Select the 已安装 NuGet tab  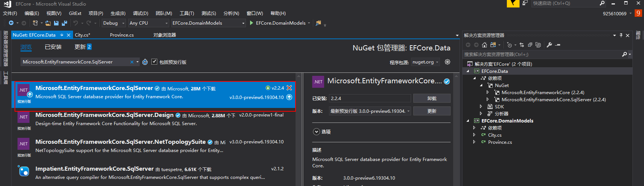(53, 47)
